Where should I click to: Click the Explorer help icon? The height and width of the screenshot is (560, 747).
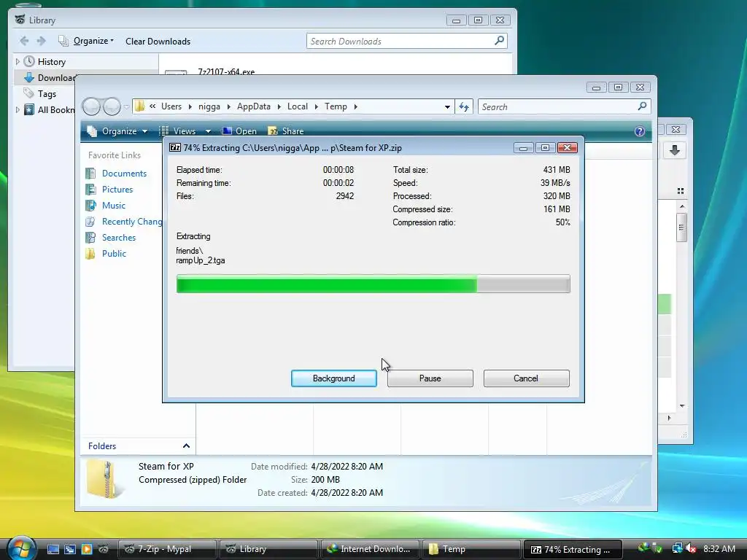click(639, 131)
